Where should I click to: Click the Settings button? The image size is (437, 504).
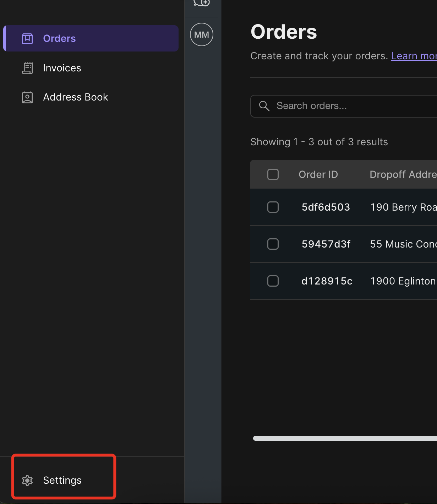pos(62,481)
